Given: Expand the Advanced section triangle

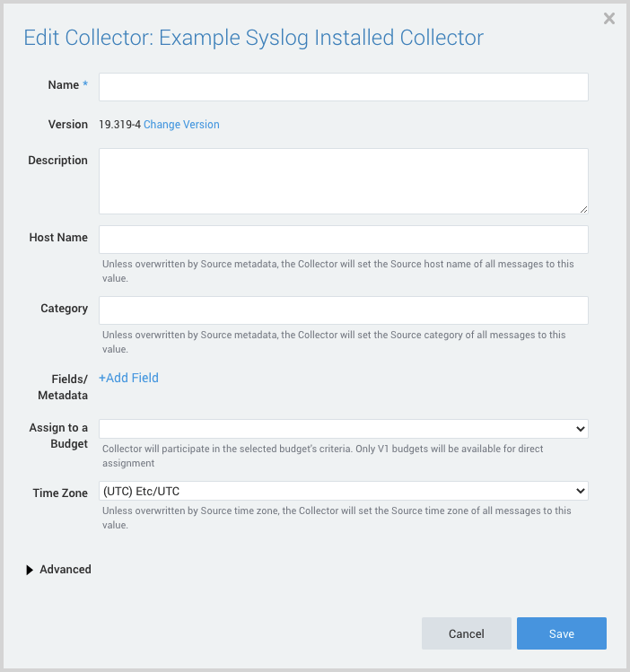Looking at the screenshot, I should coord(31,570).
